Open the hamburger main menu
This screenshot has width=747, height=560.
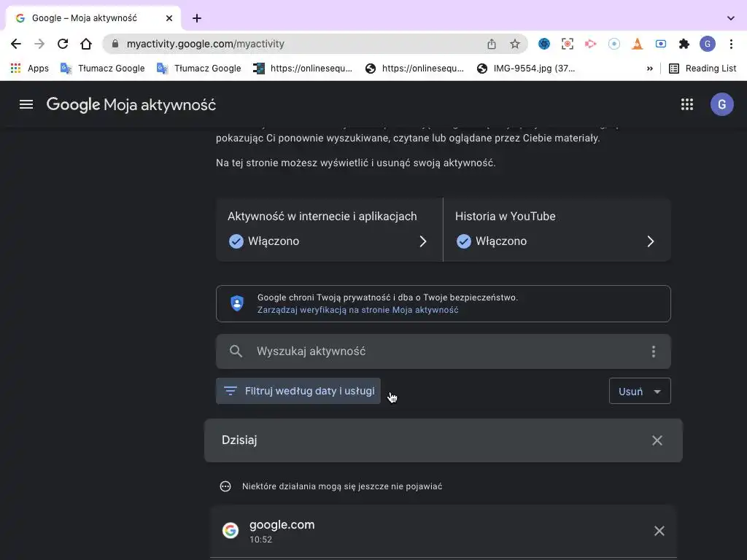point(26,104)
